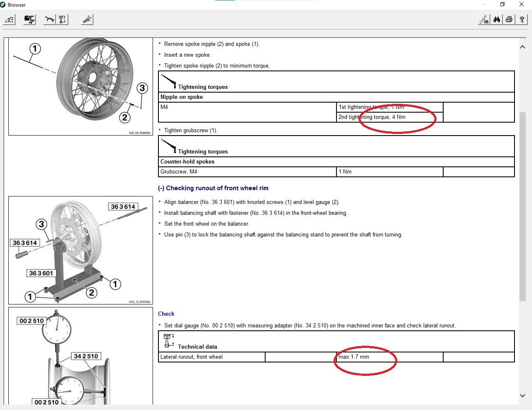532x410 pixels.
Task: Close the Browser window
Action: tap(522, 5)
